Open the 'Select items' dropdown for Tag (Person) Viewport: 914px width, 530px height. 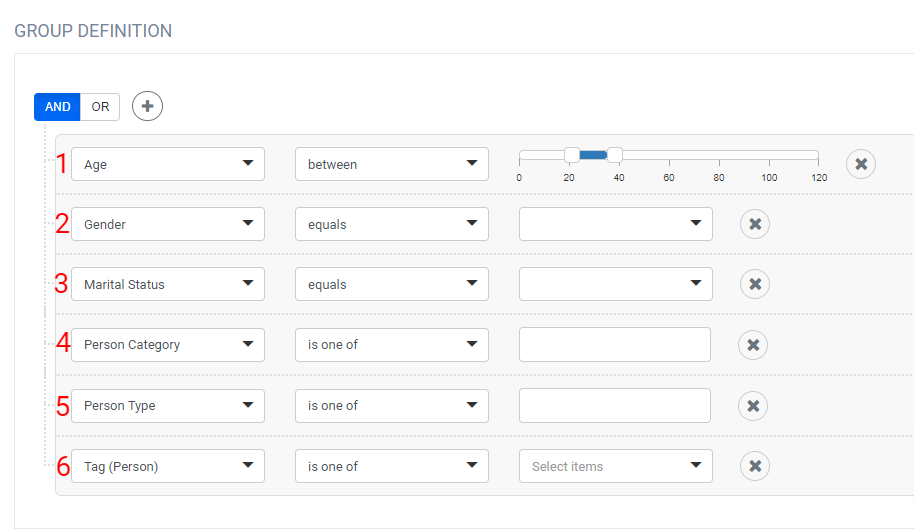point(616,466)
